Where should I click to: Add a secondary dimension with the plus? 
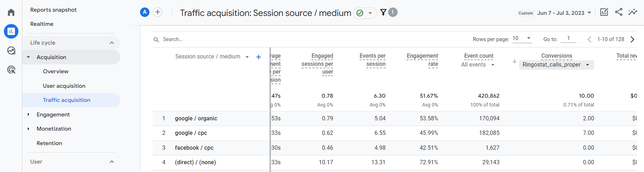coord(258,57)
